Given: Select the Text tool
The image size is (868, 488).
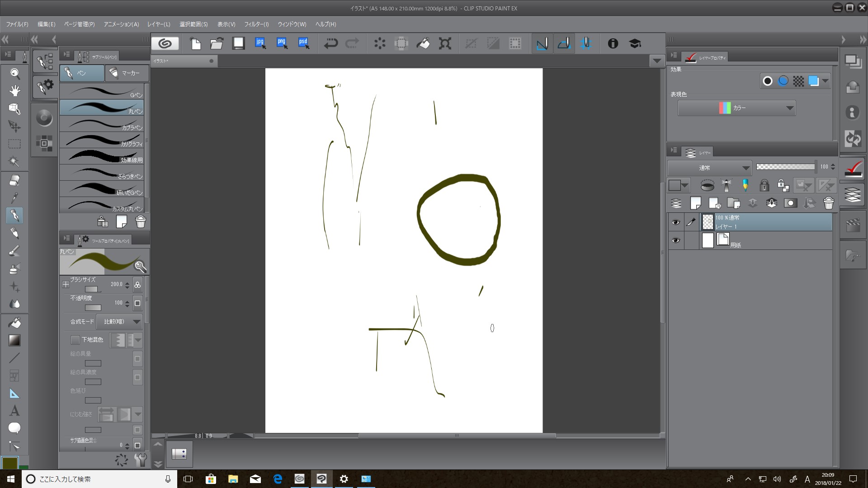Looking at the screenshot, I should coord(14,411).
